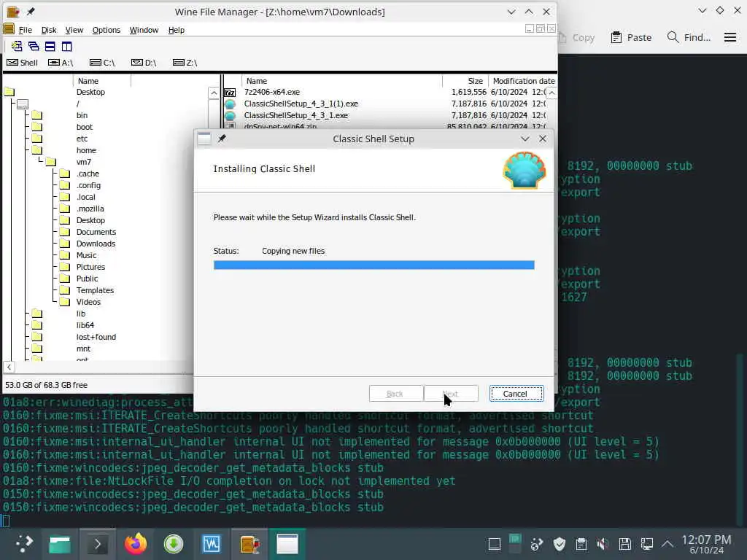Screen dimensions: 747x560
Task: Click the clipboard tray icon
Action: [x=581, y=544]
